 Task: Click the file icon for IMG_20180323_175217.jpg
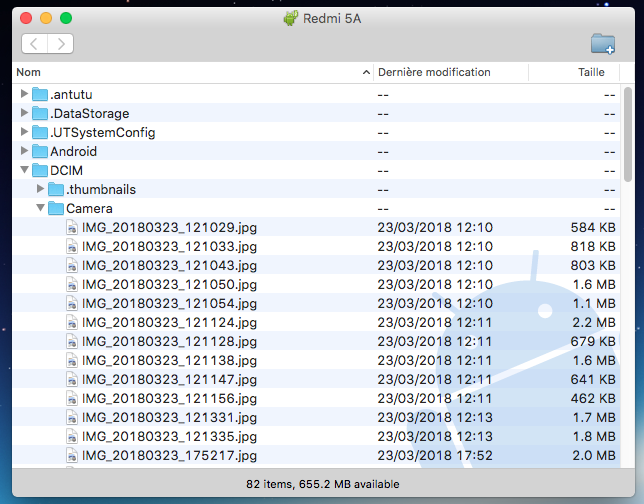click(72, 455)
